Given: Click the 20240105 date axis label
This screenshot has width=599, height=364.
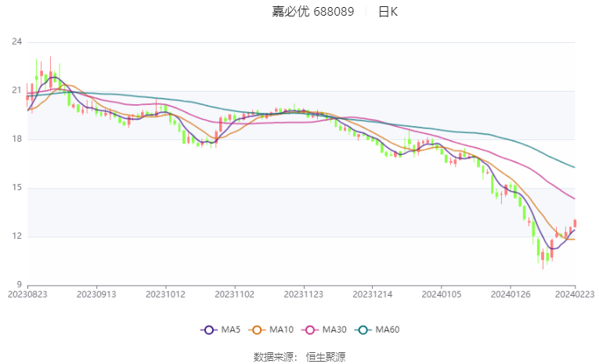Looking at the screenshot, I should [442, 294].
